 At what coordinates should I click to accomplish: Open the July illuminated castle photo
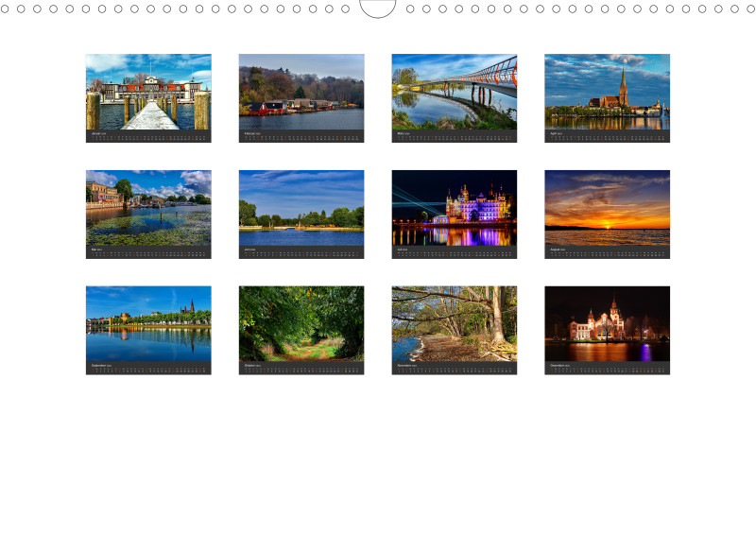[x=455, y=208]
